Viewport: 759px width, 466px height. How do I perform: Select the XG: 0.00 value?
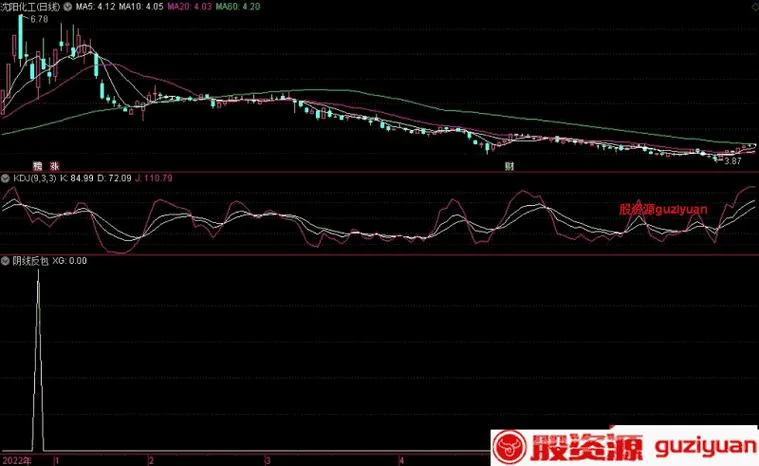point(70,261)
